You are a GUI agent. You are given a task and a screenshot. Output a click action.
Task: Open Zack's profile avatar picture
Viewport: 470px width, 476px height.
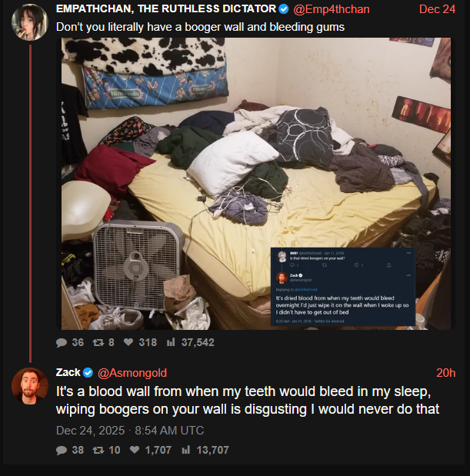point(30,386)
